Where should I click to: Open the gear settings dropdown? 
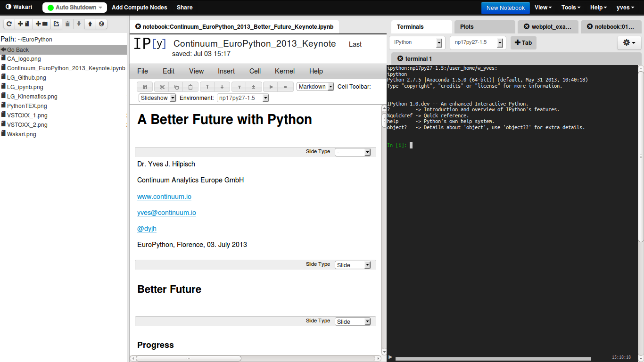[629, 43]
